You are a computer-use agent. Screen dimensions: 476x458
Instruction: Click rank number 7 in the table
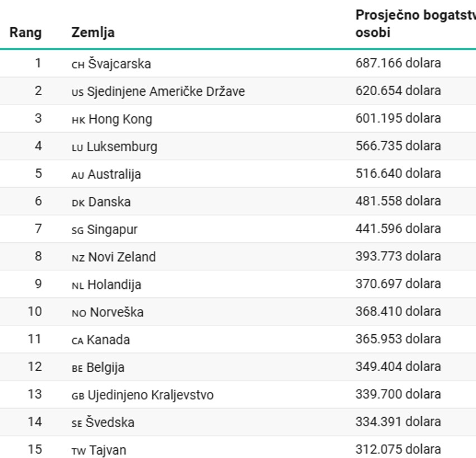38,228
